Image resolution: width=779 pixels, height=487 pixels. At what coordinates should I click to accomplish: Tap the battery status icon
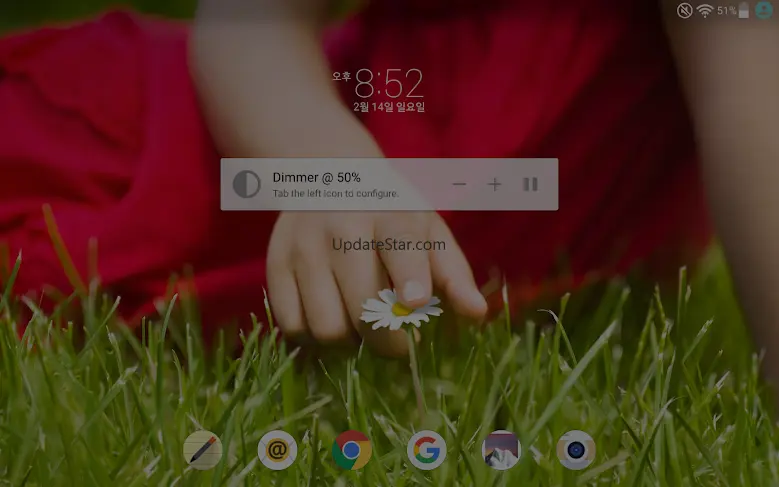click(744, 10)
